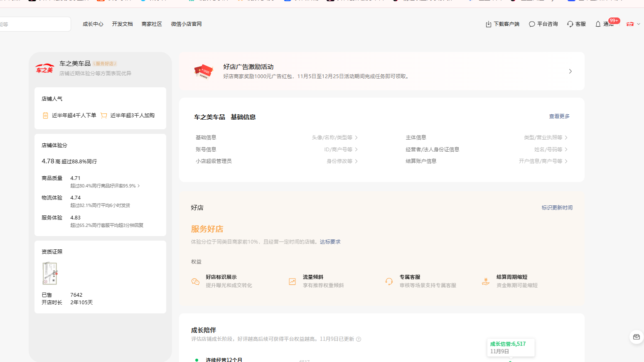Click the 好店标识展示 icon
Viewport: 644px width, 362px height.
195,281
